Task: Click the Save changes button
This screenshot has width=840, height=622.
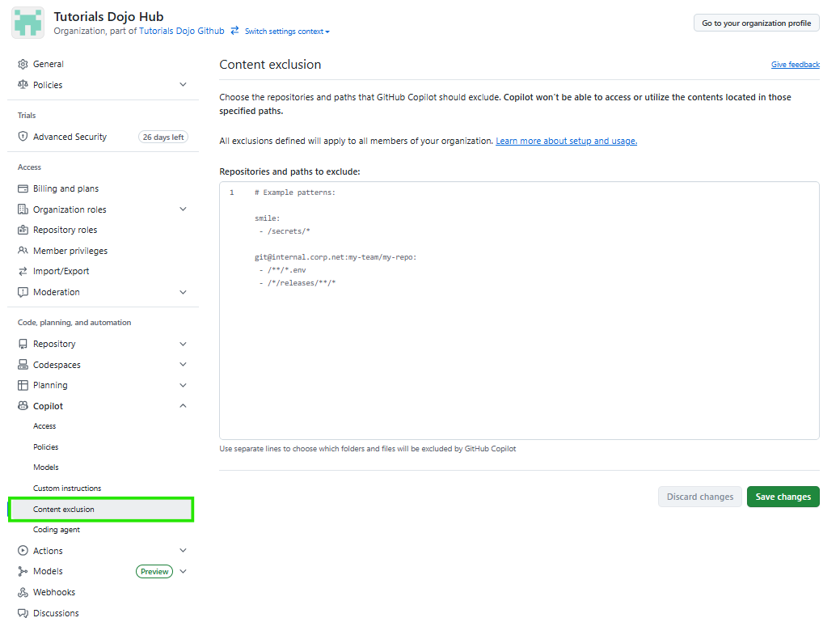Action: pyautogui.click(x=783, y=497)
